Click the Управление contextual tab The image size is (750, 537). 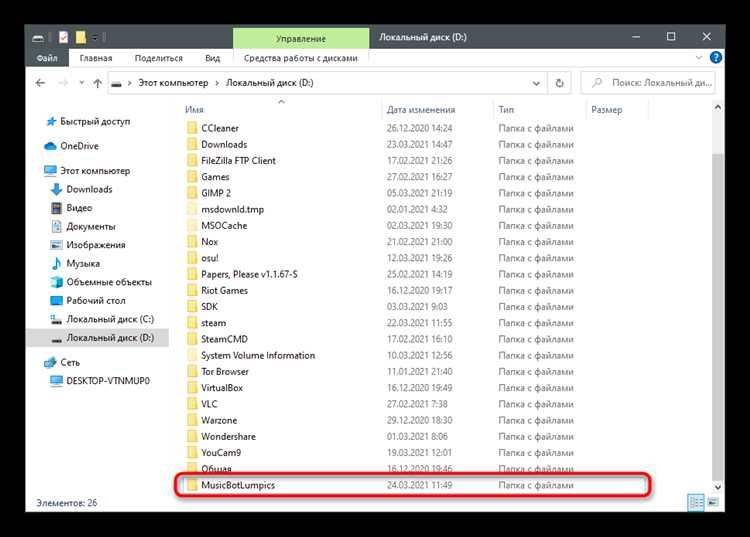coord(301,38)
